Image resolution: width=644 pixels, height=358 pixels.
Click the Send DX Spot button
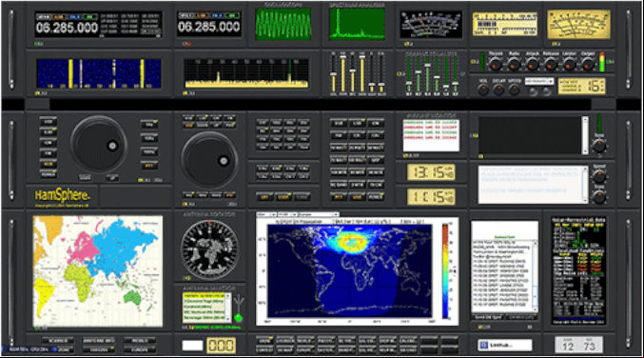click(x=488, y=317)
